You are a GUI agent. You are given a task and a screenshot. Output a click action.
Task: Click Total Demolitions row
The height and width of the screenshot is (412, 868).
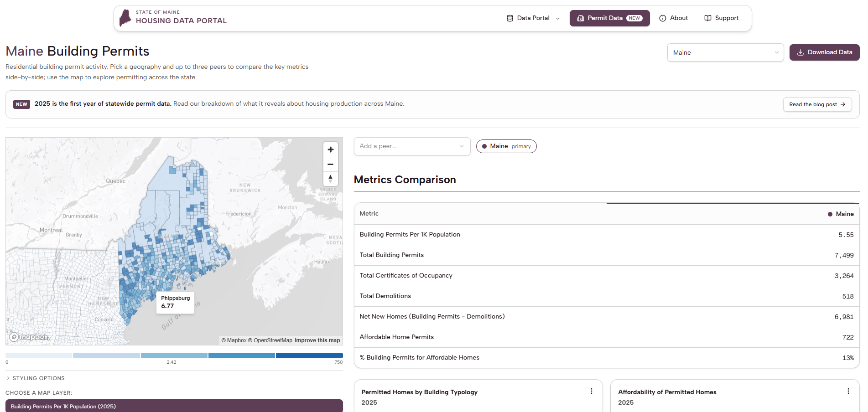[x=607, y=296]
